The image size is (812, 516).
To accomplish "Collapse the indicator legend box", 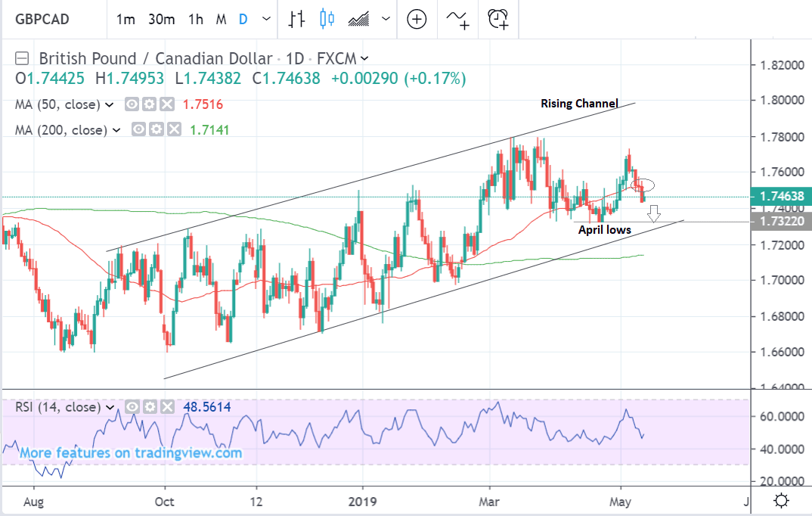I will 22,58.
